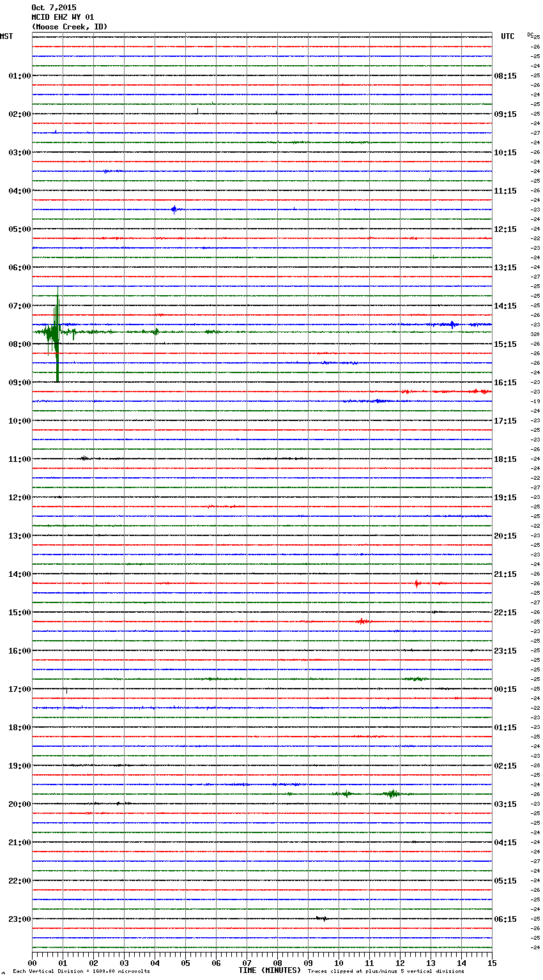The height and width of the screenshot is (980, 543).
Task: Pick the red seismic burst on the 14:15 MST trace
Action: tap(417, 583)
